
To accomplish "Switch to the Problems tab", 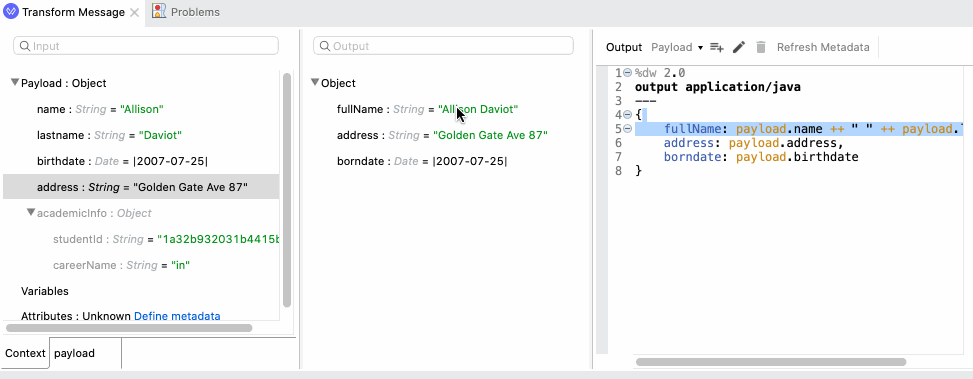I will pos(186,12).
